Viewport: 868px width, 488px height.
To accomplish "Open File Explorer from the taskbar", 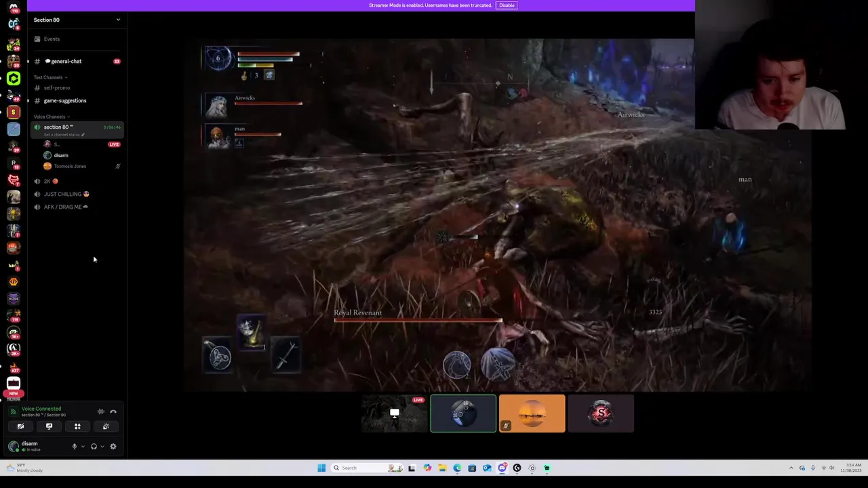I will coord(442,468).
